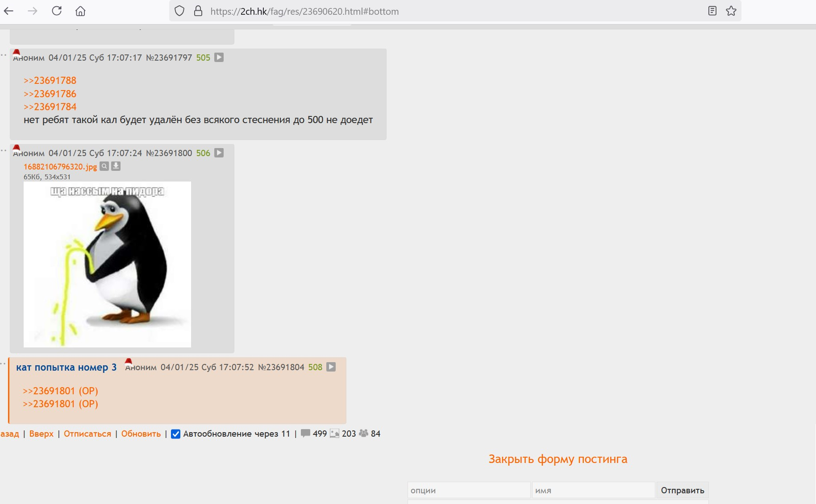Click post number №23691800
This screenshot has height=504, width=816.
169,153
